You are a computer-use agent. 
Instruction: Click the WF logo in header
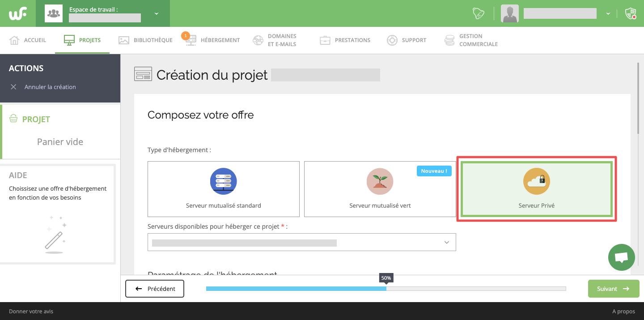(17, 13)
